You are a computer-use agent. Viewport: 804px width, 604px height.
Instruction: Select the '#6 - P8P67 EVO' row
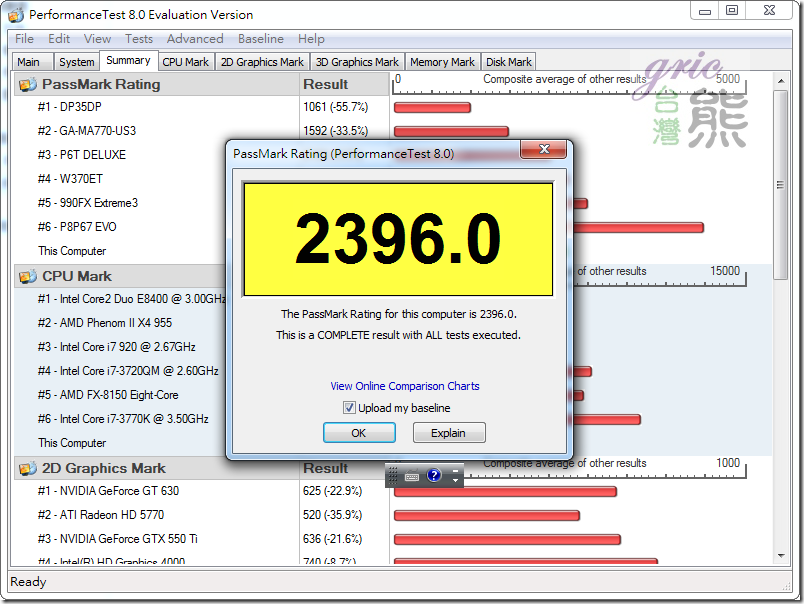coord(77,227)
